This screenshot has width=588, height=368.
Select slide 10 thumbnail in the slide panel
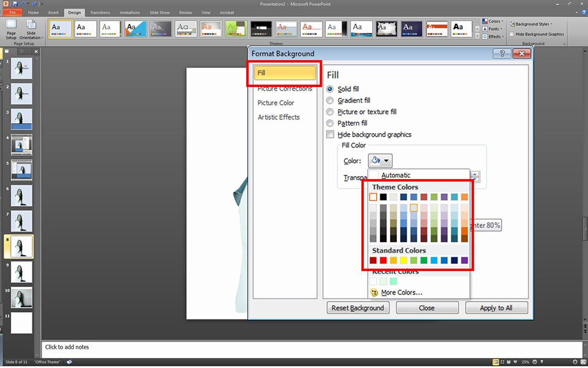(x=21, y=297)
